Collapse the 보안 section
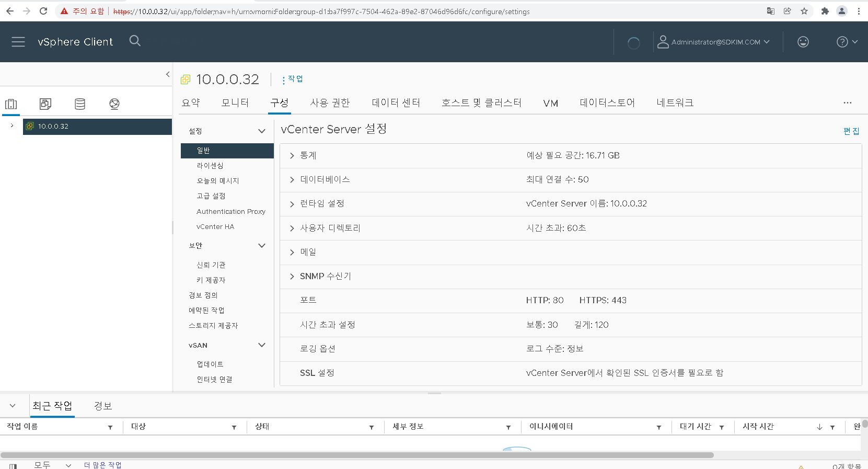Screen dimensions: 868x469 pos(262,245)
